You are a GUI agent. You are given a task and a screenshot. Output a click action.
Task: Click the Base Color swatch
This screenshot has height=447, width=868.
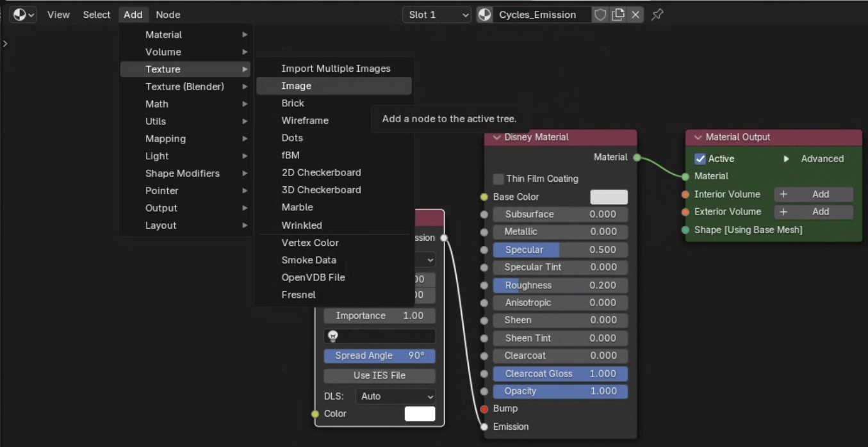point(609,197)
